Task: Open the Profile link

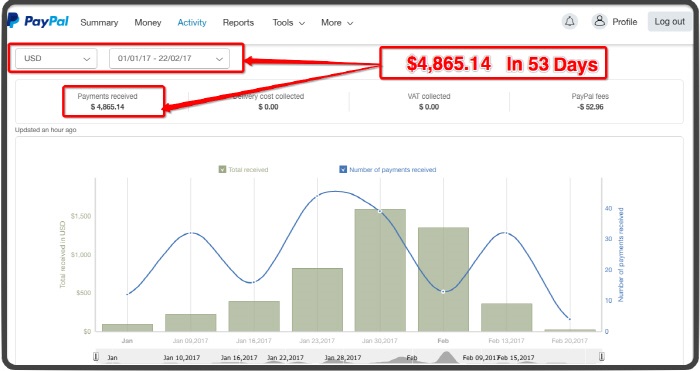Action: pos(625,22)
